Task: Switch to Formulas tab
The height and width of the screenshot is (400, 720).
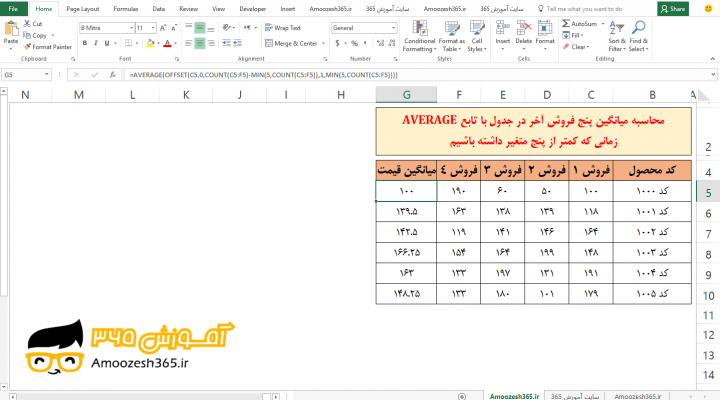Action: coord(126,9)
